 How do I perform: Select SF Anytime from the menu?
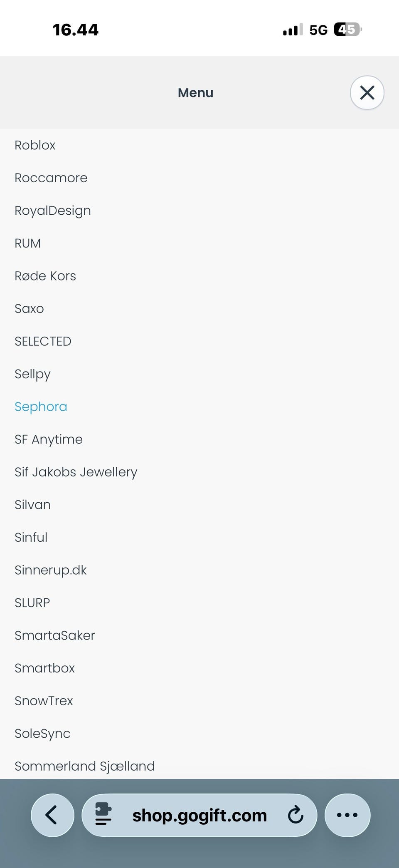(x=49, y=439)
